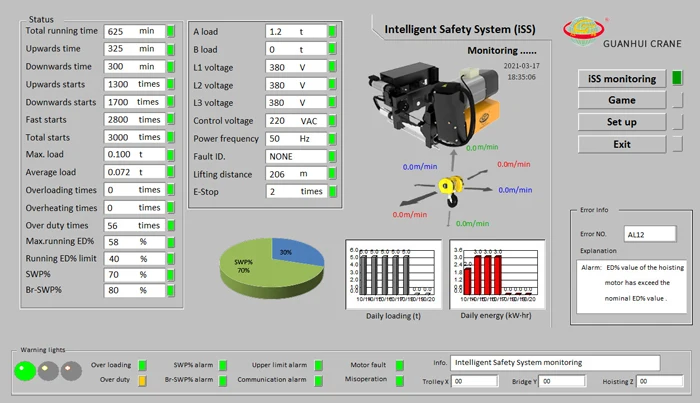Click the SWP% pie chart
The height and width of the screenshot is (403, 700).
coord(272,268)
